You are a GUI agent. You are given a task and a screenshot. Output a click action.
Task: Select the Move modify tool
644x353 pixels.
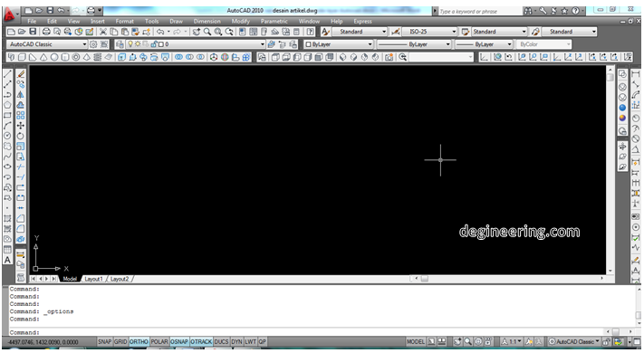tap(21, 126)
